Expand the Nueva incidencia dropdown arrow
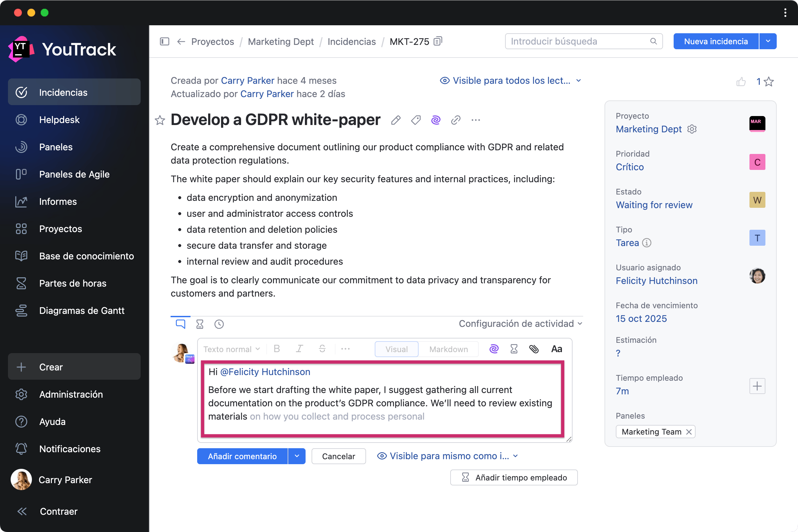 coord(768,41)
